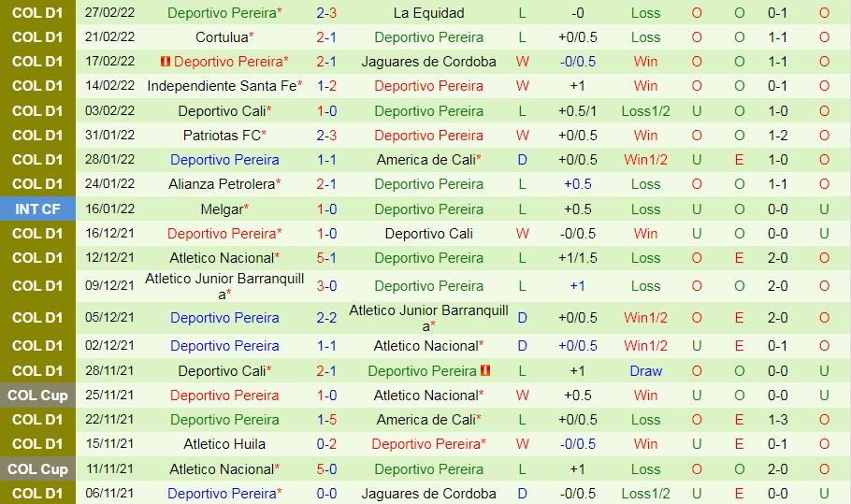The height and width of the screenshot is (504, 851).
Task: Open the La Equidad team link
Action: [x=428, y=13]
